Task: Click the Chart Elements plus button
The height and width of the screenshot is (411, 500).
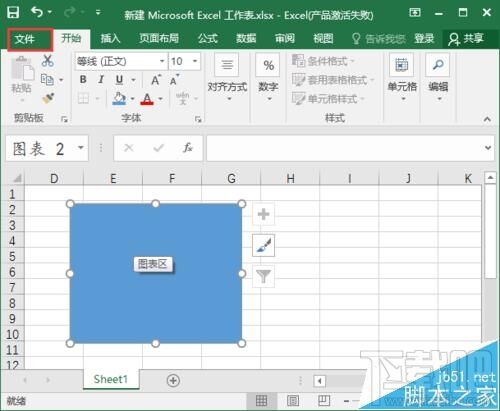Action: pos(263,214)
